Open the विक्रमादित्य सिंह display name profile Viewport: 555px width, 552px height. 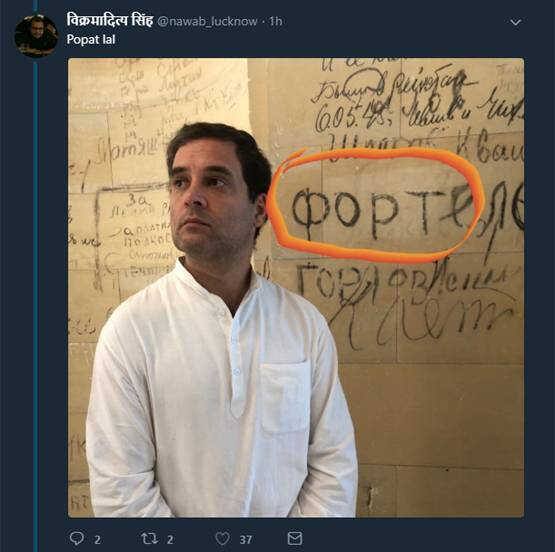pyautogui.click(x=110, y=21)
